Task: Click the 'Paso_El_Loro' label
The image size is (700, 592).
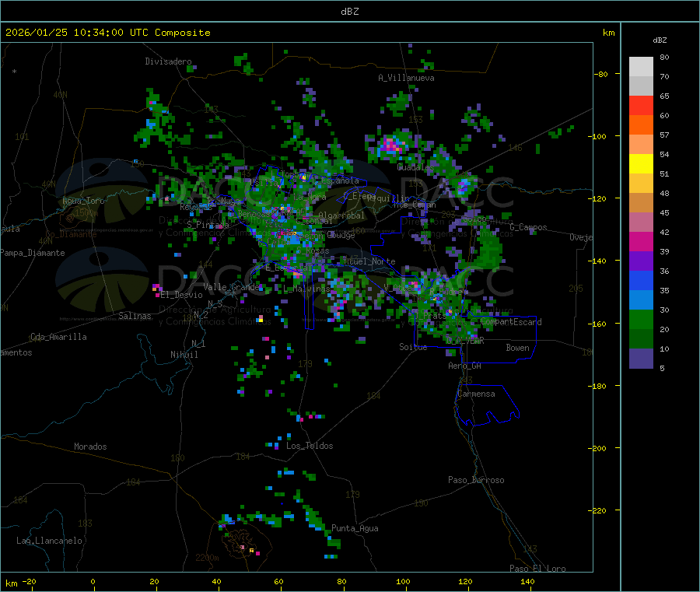Action: 537,569
